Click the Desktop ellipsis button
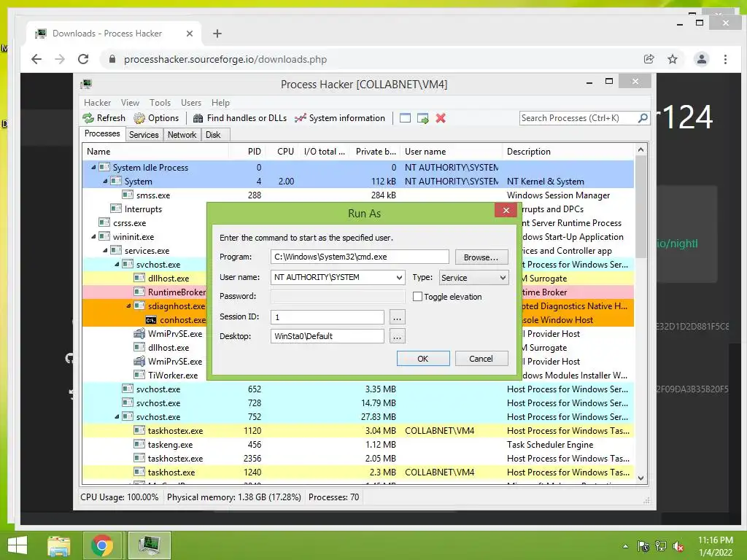Screen dimensions: 747x560 click(397, 337)
